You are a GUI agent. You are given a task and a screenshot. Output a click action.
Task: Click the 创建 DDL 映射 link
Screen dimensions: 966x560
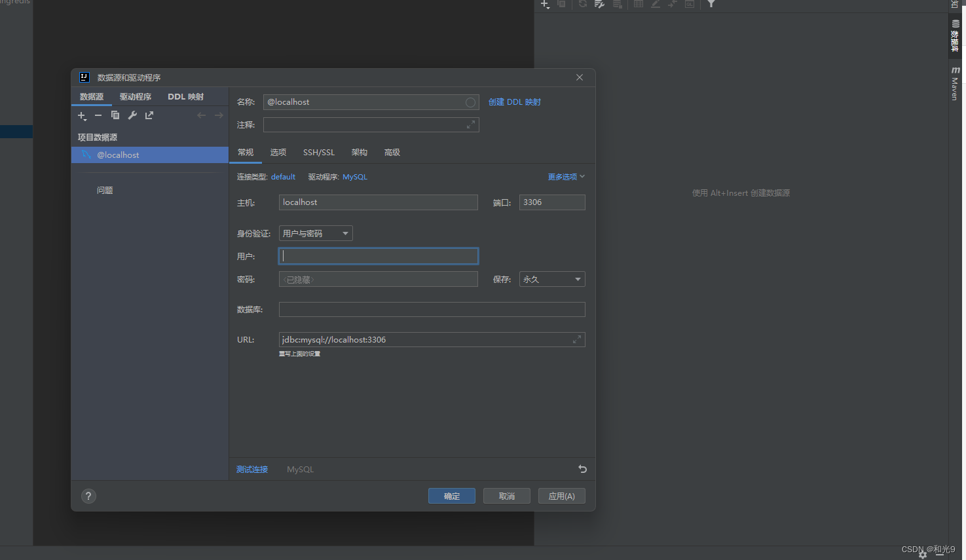515,102
